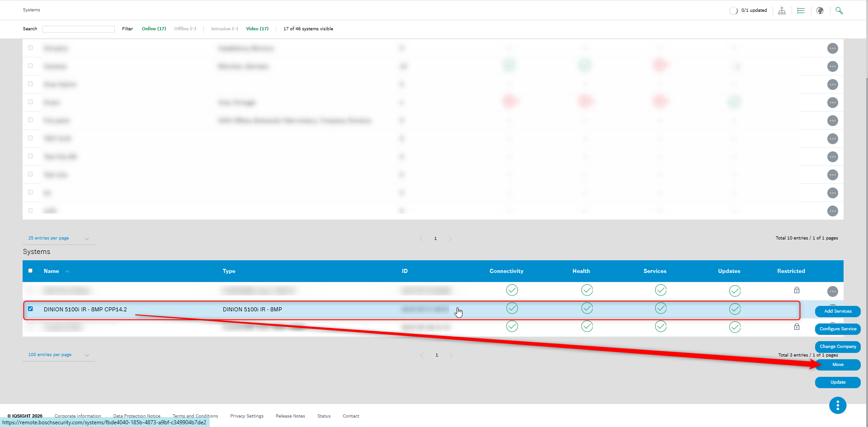Image resolution: width=868 pixels, height=427 pixels.
Task: Click the '0/1 updated' status text
Action: click(754, 10)
